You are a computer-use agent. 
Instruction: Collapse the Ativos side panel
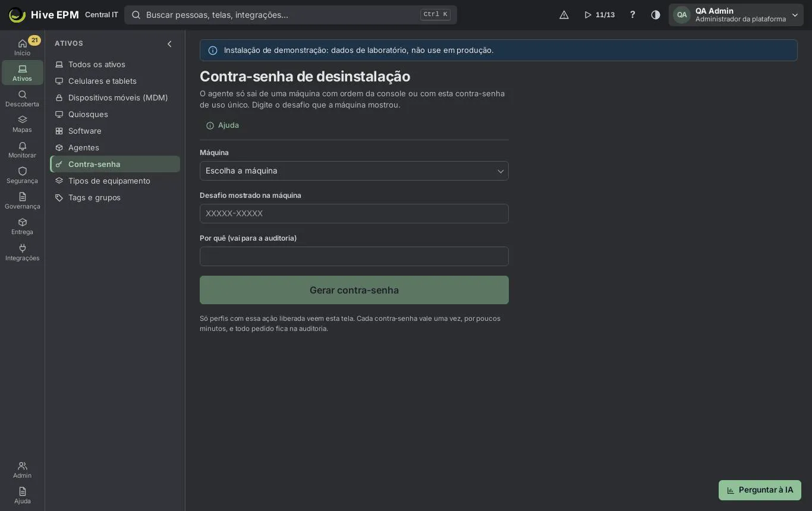click(x=169, y=44)
